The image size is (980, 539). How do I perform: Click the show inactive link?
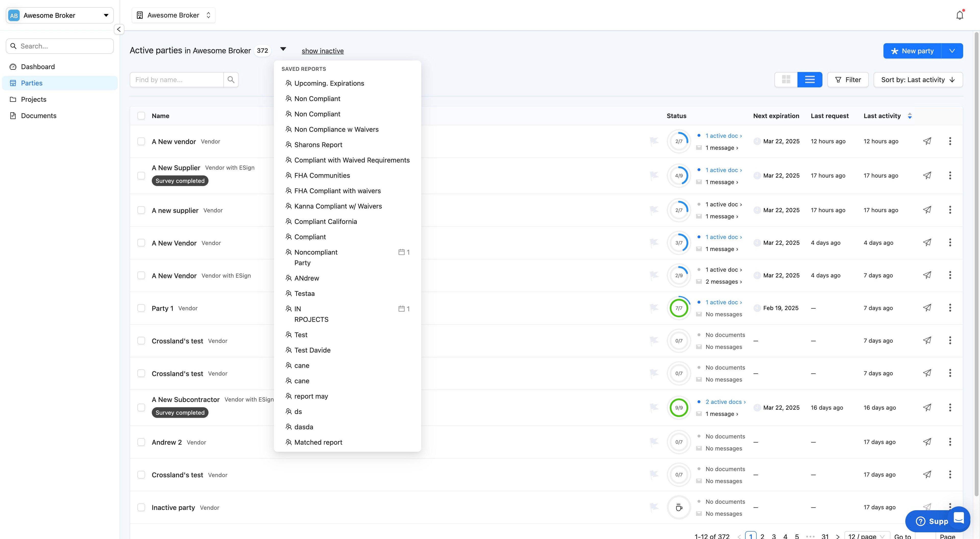(x=323, y=51)
